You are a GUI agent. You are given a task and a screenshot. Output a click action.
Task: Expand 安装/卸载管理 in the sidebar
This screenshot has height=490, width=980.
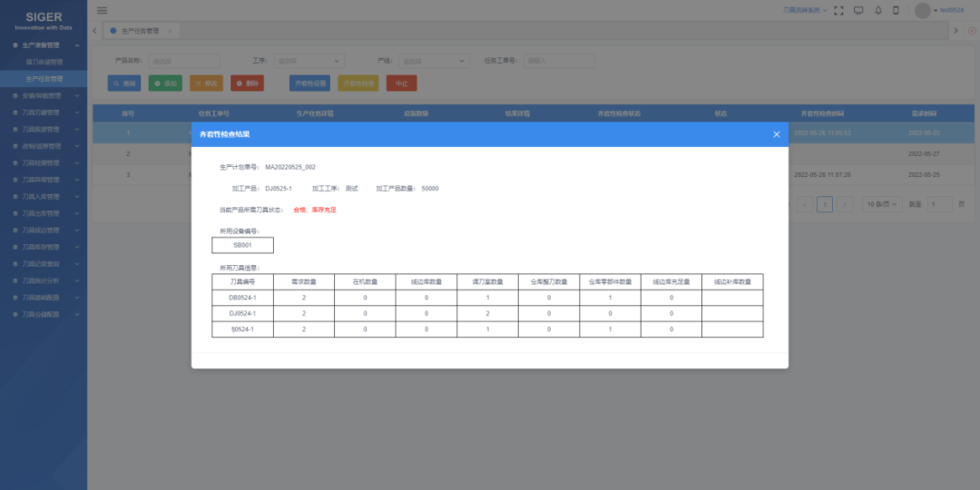tap(45, 95)
